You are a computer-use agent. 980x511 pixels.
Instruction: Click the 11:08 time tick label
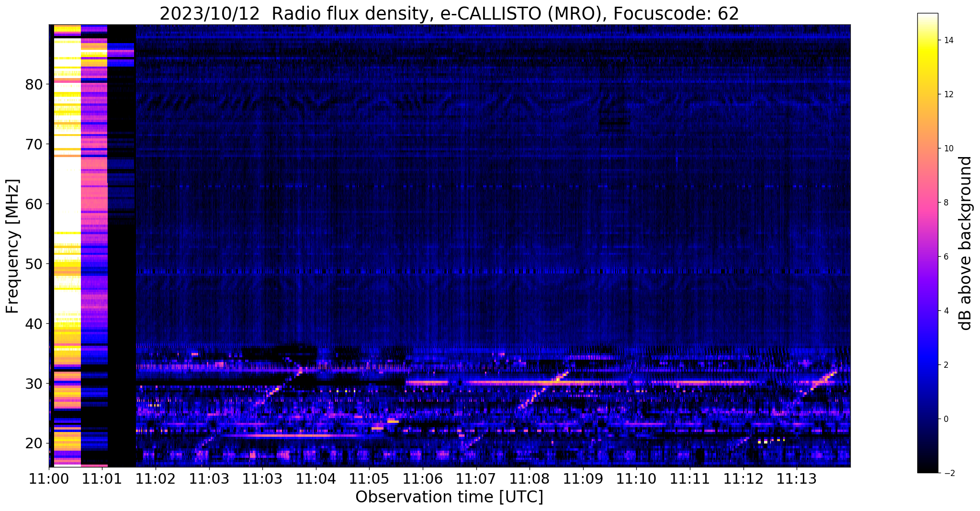[x=529, y=478]
